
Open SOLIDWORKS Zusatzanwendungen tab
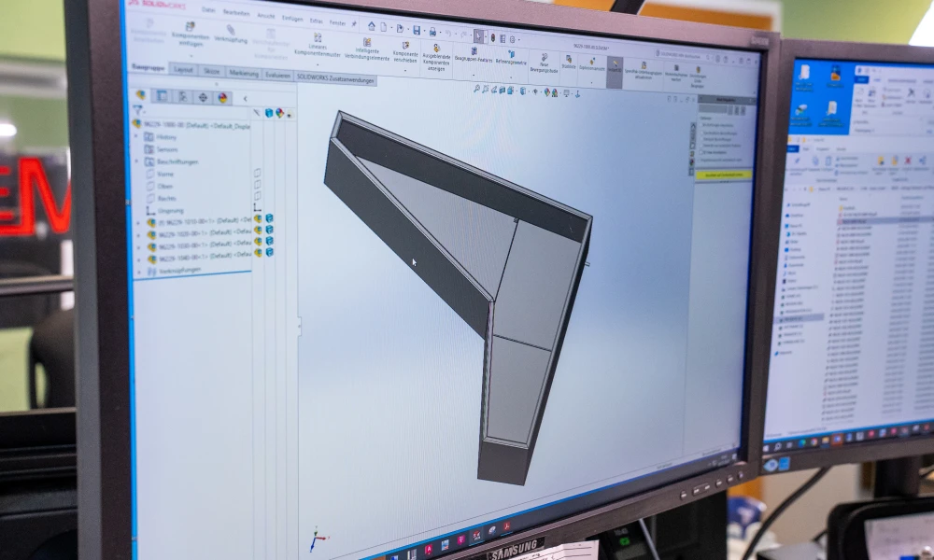(335, 79)
